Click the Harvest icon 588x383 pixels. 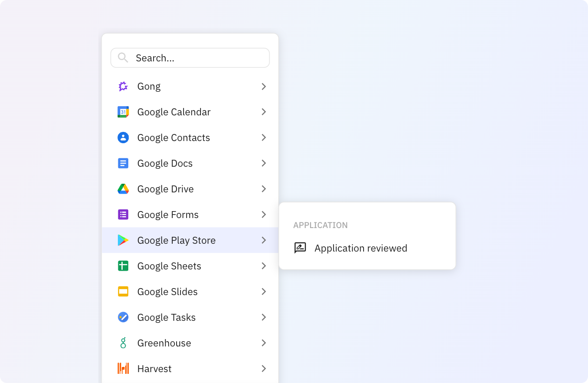click(123, 369)
